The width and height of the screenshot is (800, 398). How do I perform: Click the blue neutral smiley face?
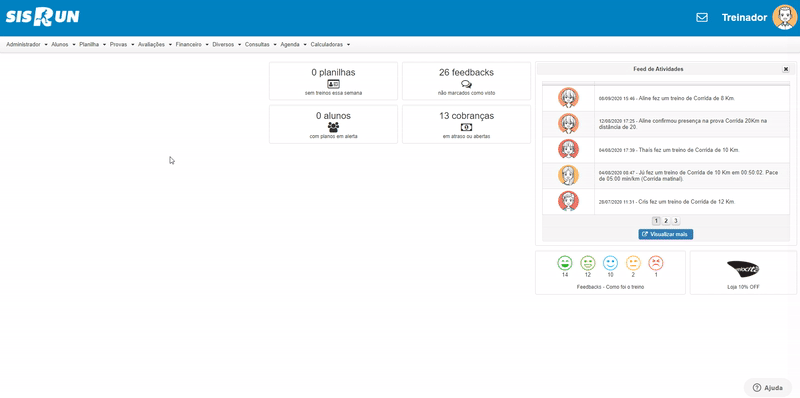point(610,263)
